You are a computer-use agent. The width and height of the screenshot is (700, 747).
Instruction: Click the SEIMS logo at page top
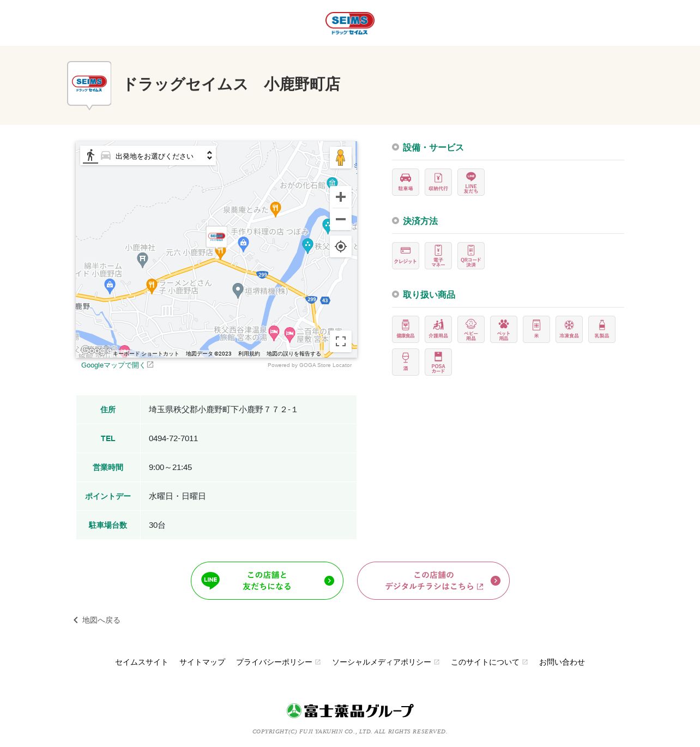click(349, 23)
